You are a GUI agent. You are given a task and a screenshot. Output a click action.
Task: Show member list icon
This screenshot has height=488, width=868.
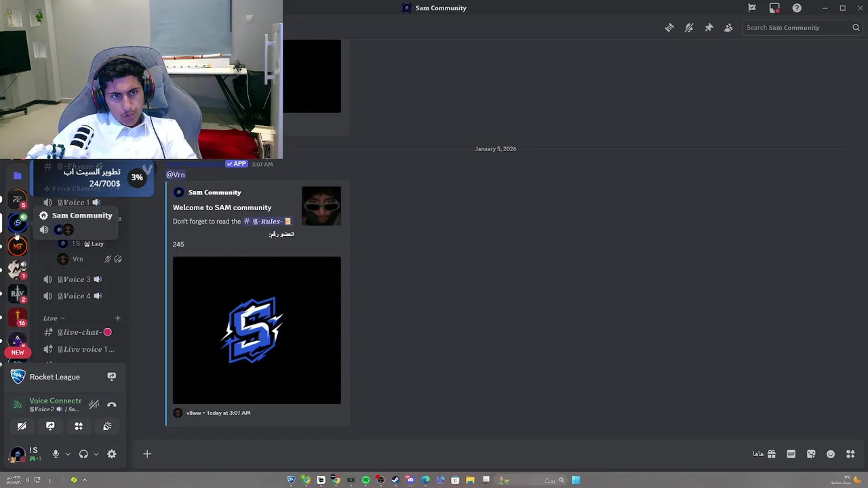(x=728, y=28)
